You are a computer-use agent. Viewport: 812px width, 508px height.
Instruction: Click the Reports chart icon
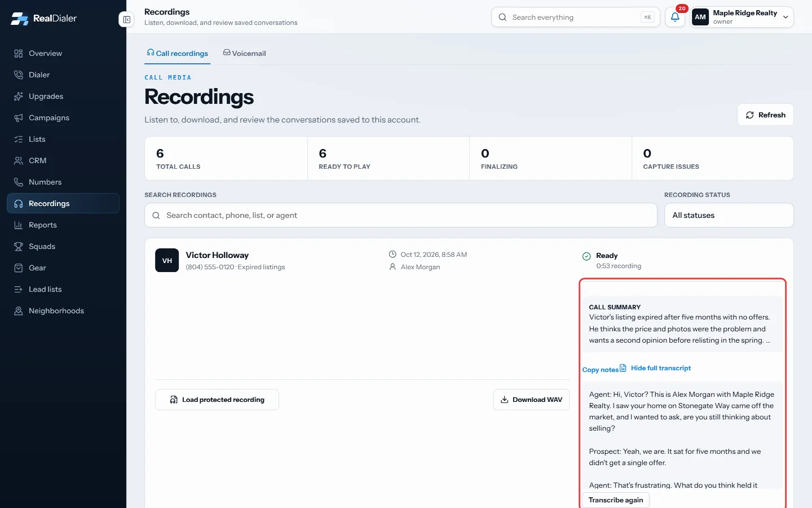click(x=19, y=225)
